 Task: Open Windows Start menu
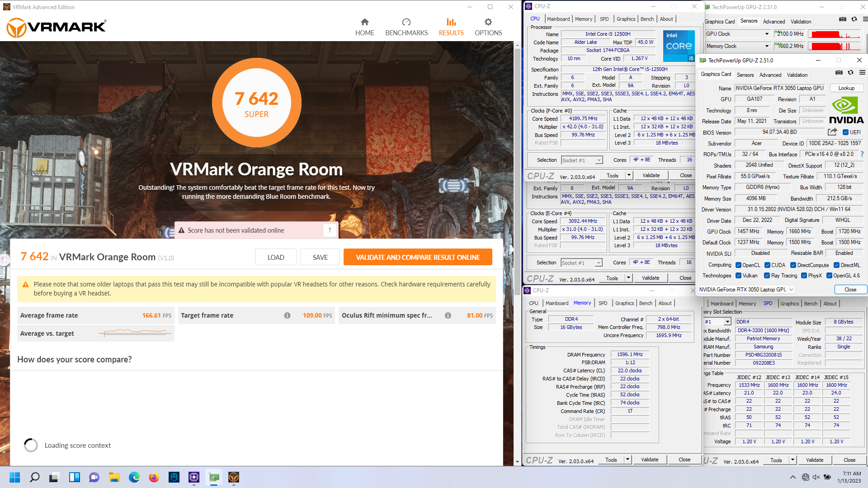(x=14, y=477)
